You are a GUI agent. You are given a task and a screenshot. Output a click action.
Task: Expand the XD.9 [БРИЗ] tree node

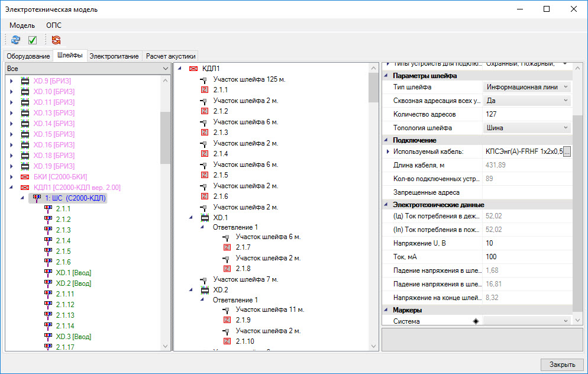point(12,81)
